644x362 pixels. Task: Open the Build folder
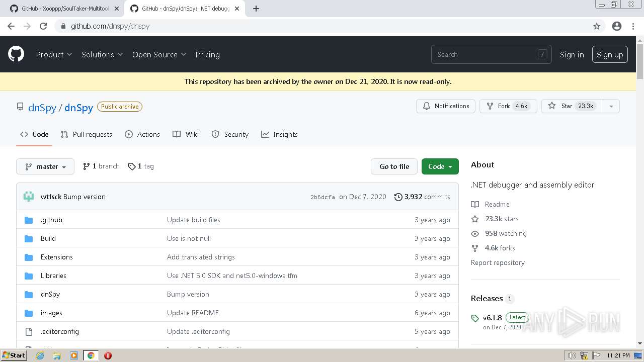click(x=48, y=238)
